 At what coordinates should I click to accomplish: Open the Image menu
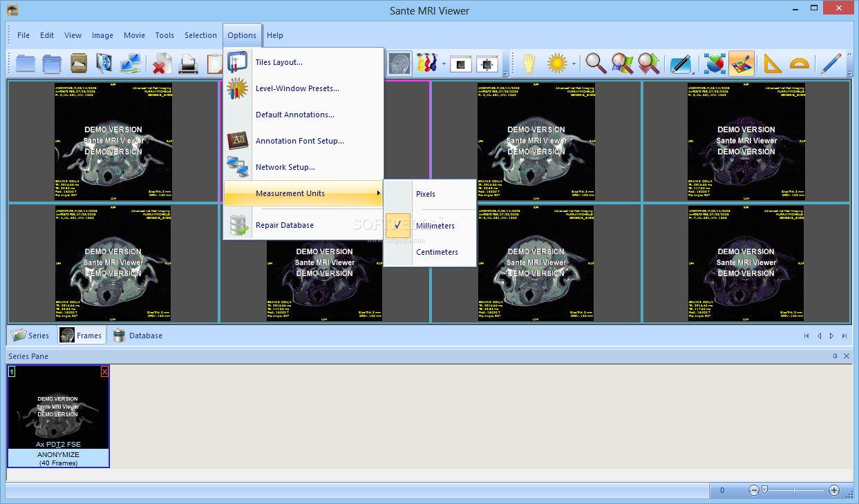102,35
